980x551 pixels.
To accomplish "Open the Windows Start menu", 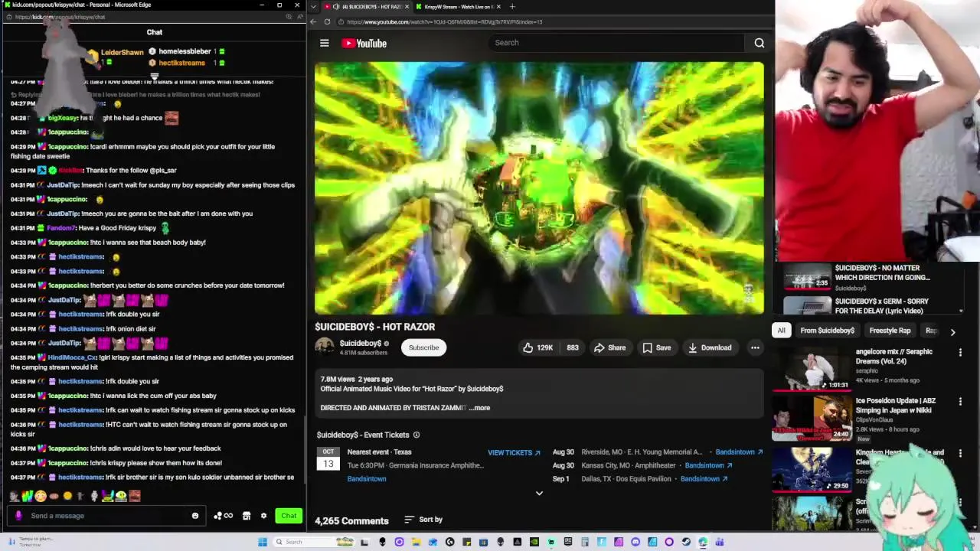I will tap(263, 542).
